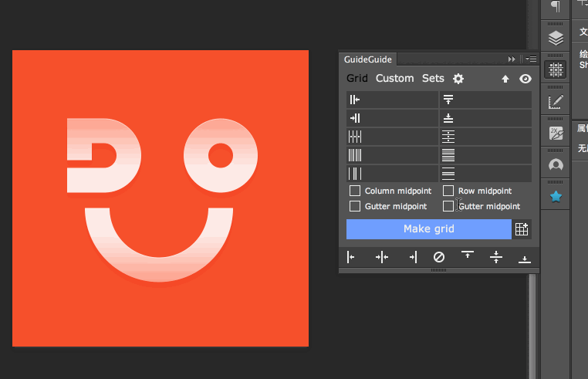
Task: Click the smiley logo canvas artwork
Action: click(x=161, y=198)
